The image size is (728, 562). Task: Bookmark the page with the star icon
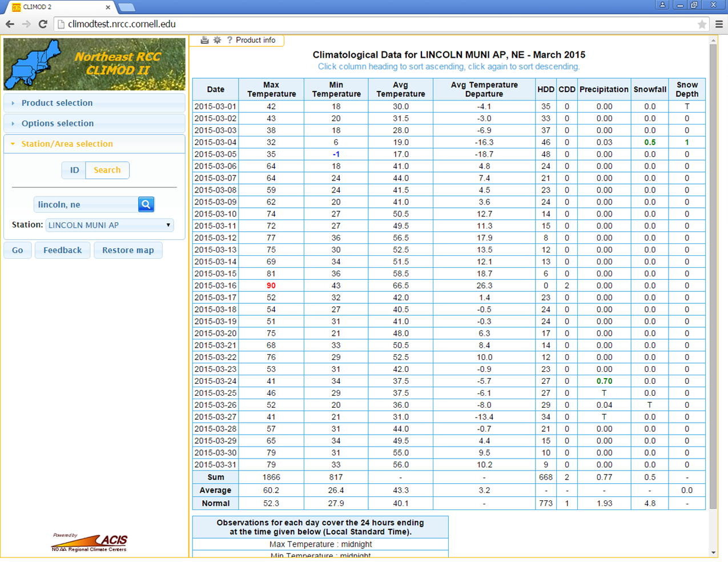pos(702,24)
